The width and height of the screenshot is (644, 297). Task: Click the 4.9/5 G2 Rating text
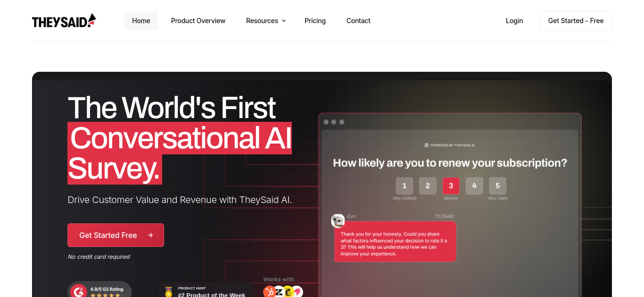(x=107, y=289)
